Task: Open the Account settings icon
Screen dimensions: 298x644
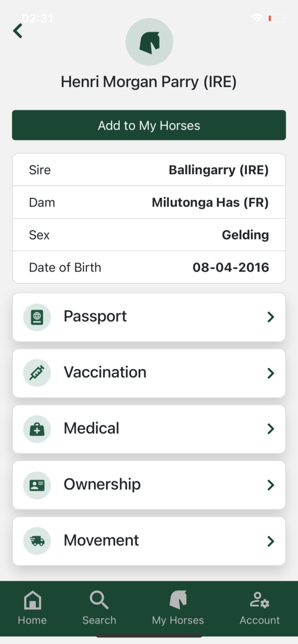Action: [260, 599]
